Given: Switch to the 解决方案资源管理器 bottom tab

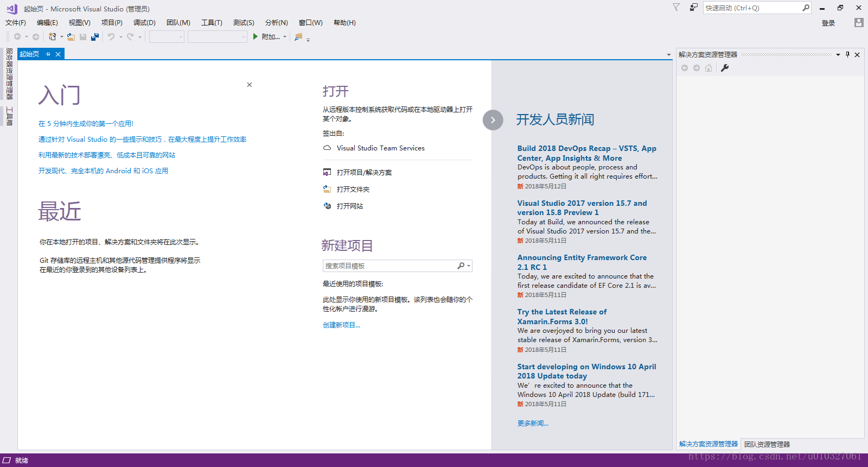Looking at the screenshot, I should [x=709, y=444].
